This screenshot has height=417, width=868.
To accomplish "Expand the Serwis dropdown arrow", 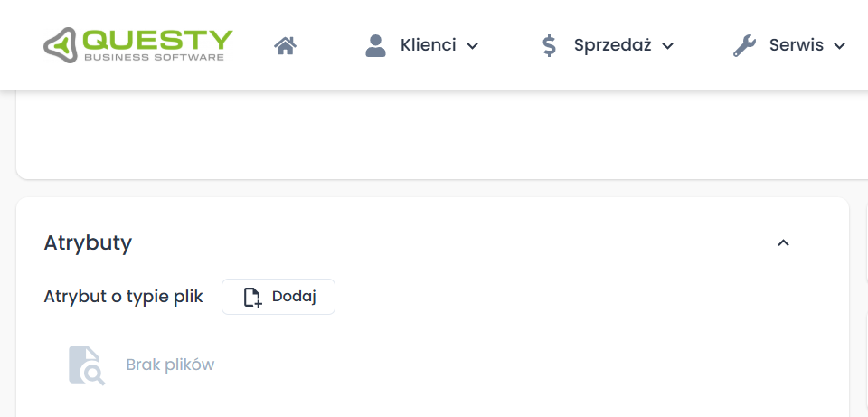I will pyautogui.click(x=839, y=46).
